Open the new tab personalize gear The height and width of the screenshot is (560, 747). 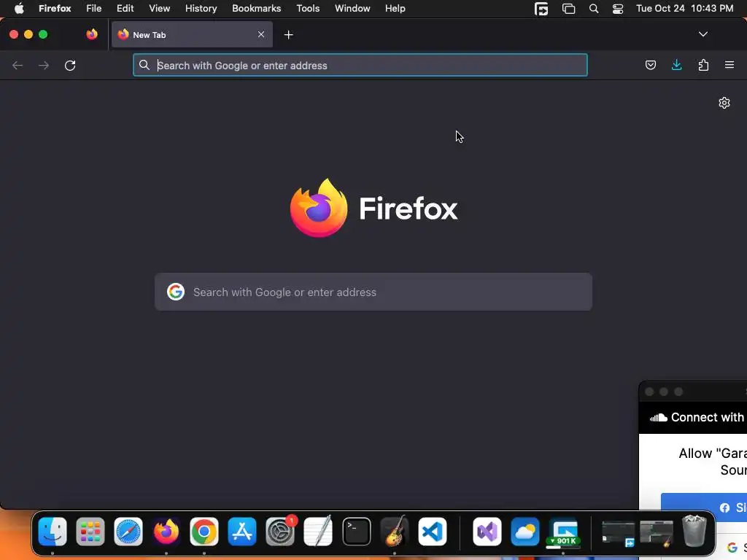point(724,103)
